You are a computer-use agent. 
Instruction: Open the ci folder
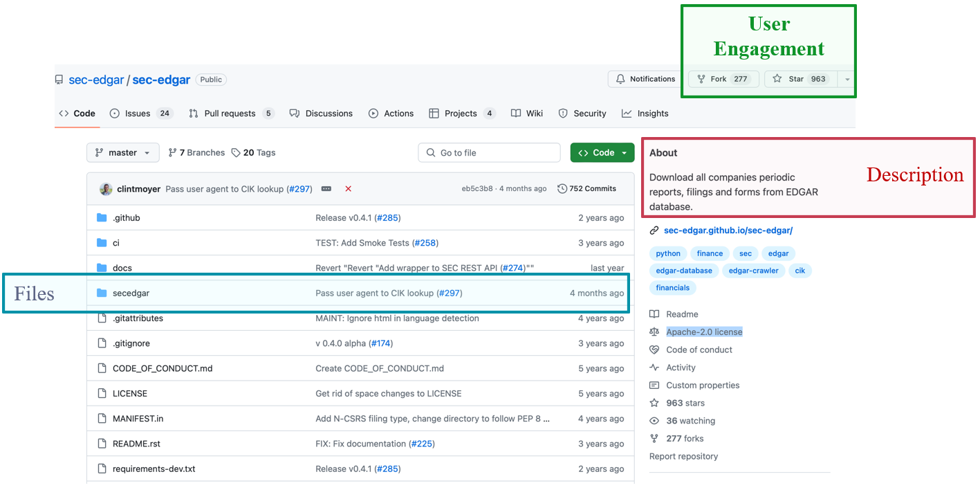click(116, 243)
